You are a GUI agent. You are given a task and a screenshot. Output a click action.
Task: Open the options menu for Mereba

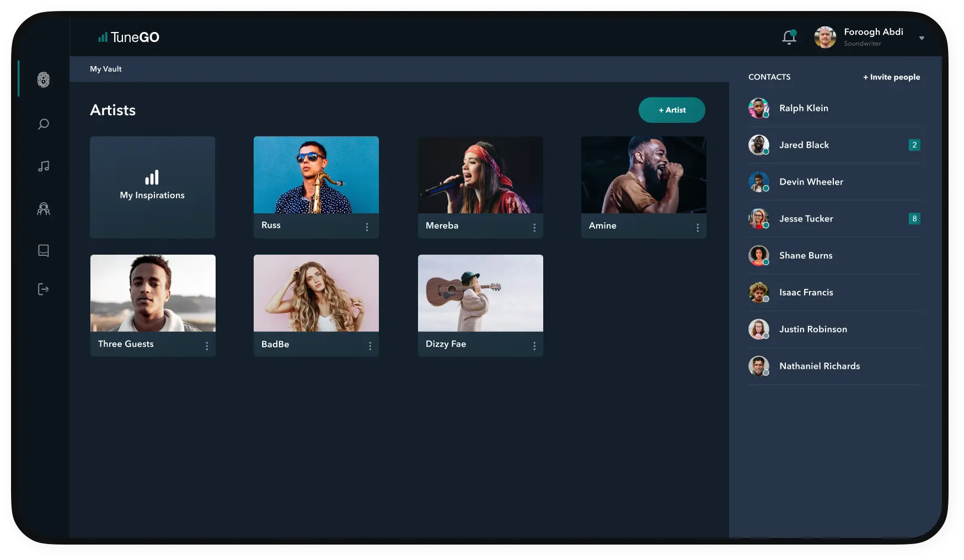pos(534,227)
